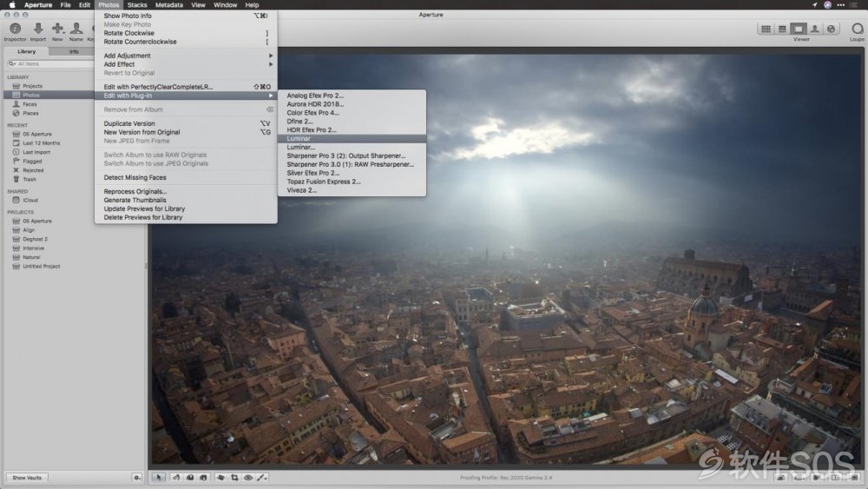Click the All Items search field
This screenshot has width=868, height=489.
(51, 63)
